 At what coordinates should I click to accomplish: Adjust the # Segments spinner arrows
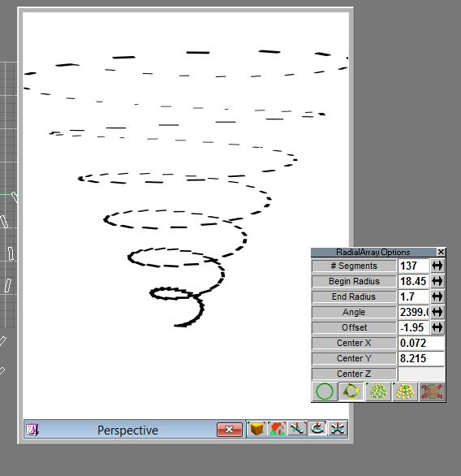(437, 266)
